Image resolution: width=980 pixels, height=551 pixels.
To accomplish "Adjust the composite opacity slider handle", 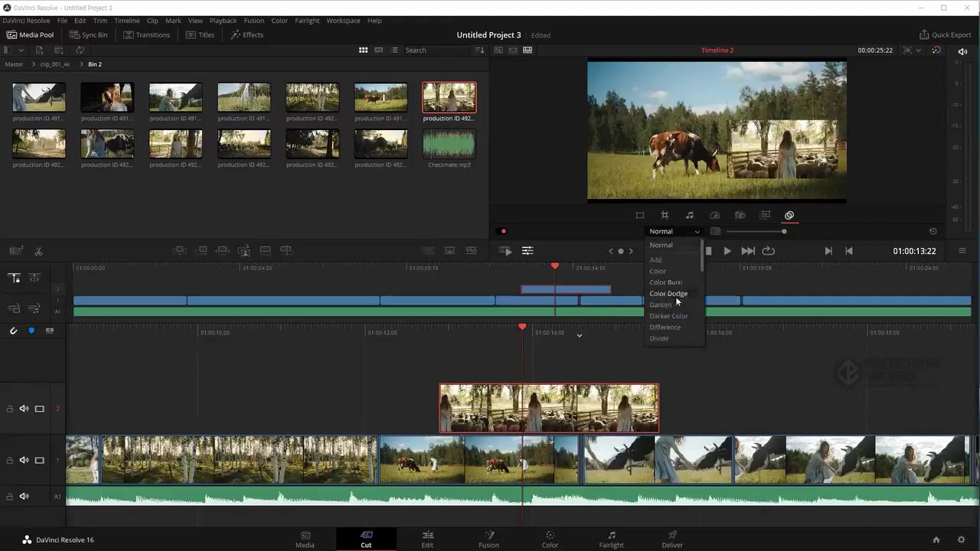I will 783,231.
